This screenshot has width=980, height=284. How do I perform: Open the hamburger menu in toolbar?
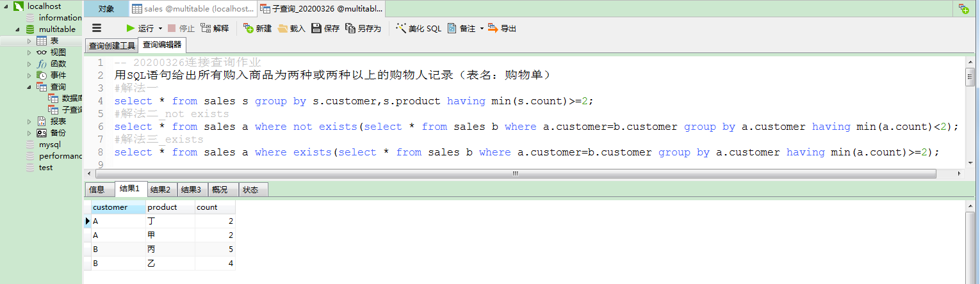[97, 28]
